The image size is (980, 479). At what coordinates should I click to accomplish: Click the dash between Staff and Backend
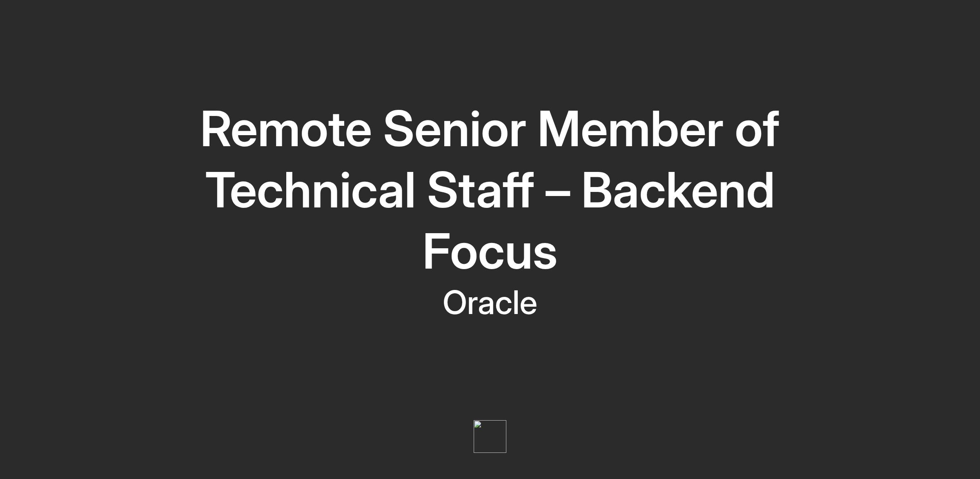coord(557,192)
